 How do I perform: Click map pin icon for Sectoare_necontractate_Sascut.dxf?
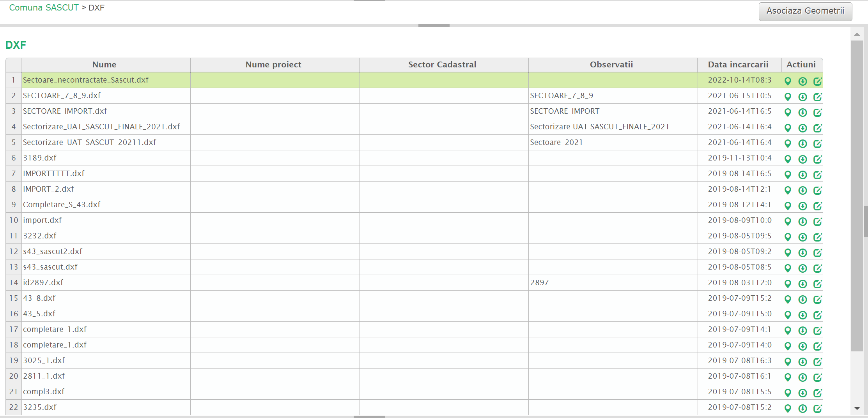788,81
